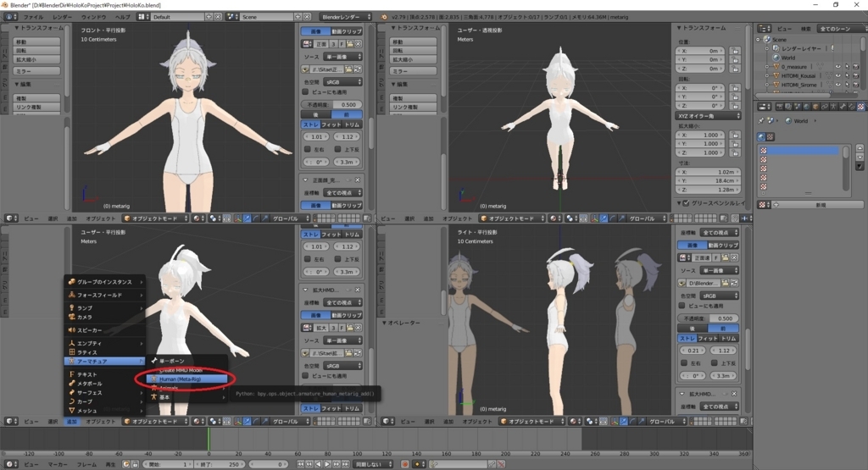
Task: Click the screen layout browse icon beside Default
Action: click(143, 17)
